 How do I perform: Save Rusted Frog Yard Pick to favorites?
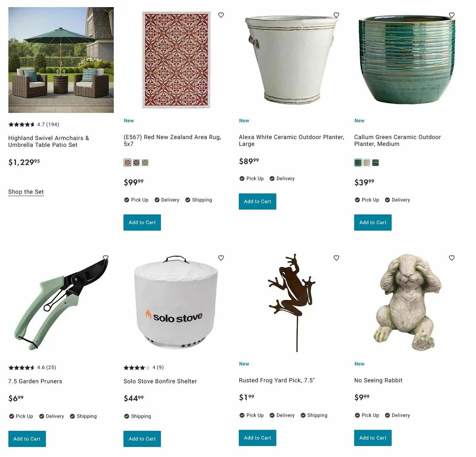coord(336,258)
